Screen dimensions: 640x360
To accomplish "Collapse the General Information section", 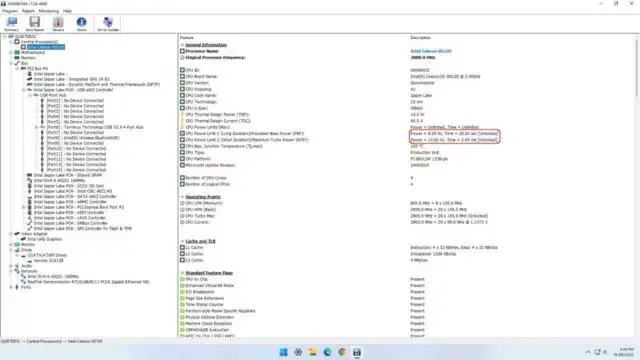I will pyautogui.click(x=182, y=45).
